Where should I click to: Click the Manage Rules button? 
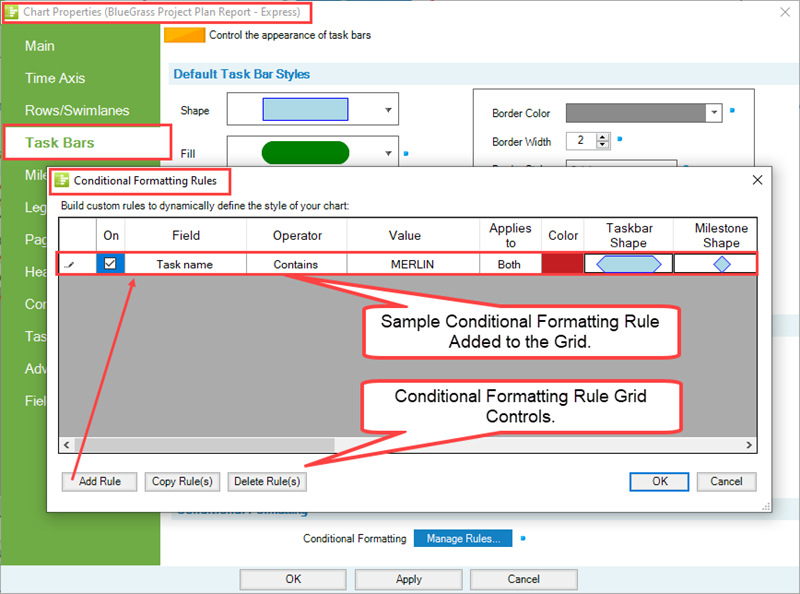[462, 538]
